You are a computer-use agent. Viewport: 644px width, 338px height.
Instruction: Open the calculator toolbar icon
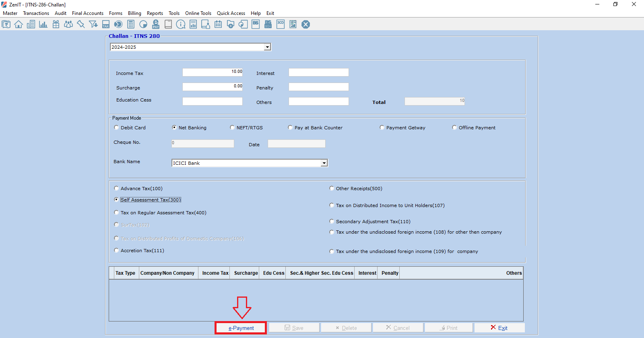coord(131,24)
